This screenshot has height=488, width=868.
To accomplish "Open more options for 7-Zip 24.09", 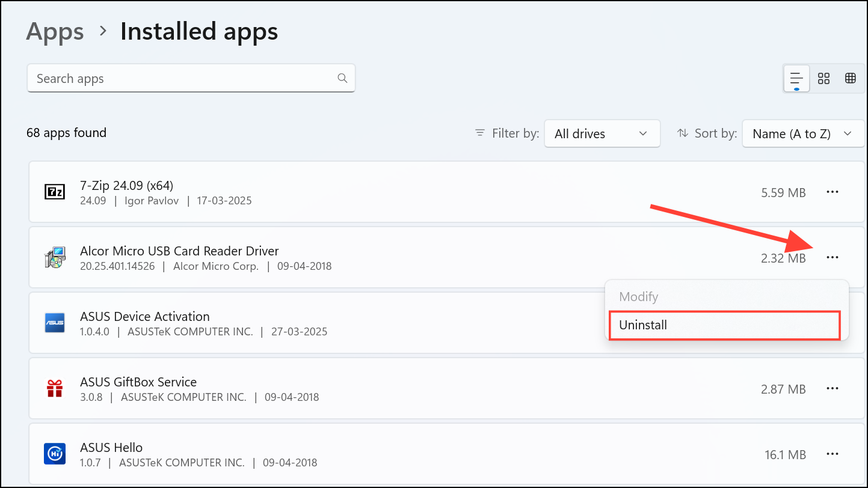I will click(x=832, y=192).
